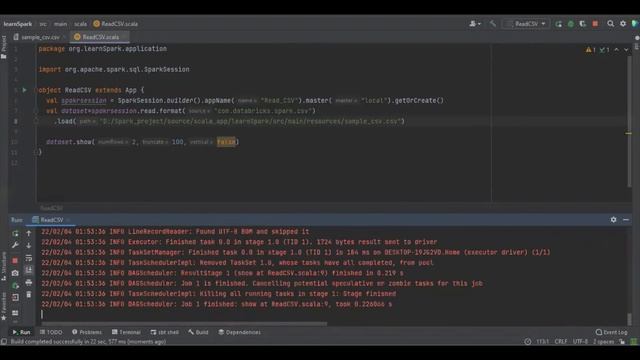Image resolution: width=640 pixels, height=360 pixels.
Task: Click trash Clear All console icon
Action: click(29, 295)
